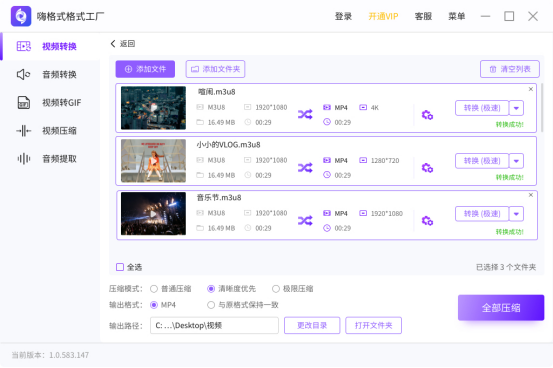Open settings gear for 喧闹.m3u8
Image resolution: width=553 pixels, height=368 pixels.
tap(427, 115)
